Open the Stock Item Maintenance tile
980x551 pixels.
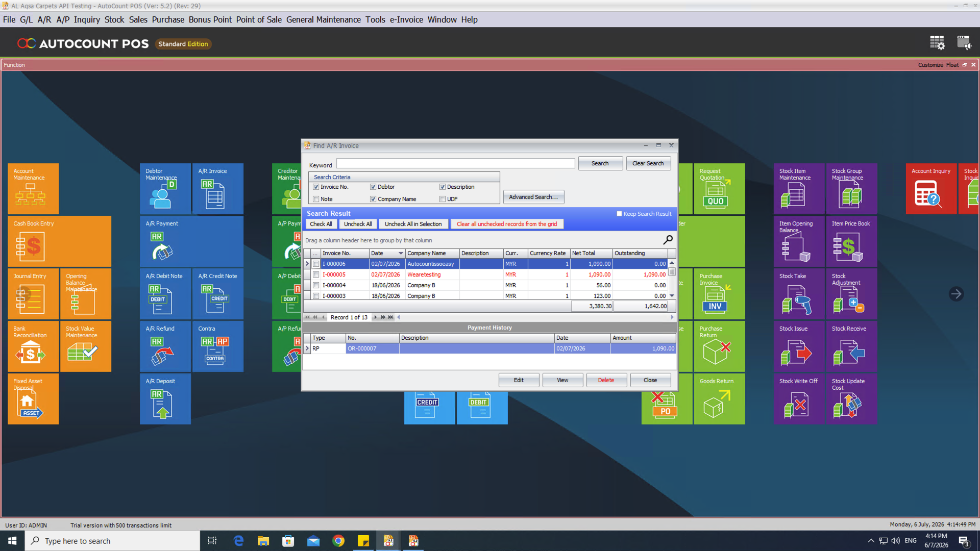click(799, 189)
